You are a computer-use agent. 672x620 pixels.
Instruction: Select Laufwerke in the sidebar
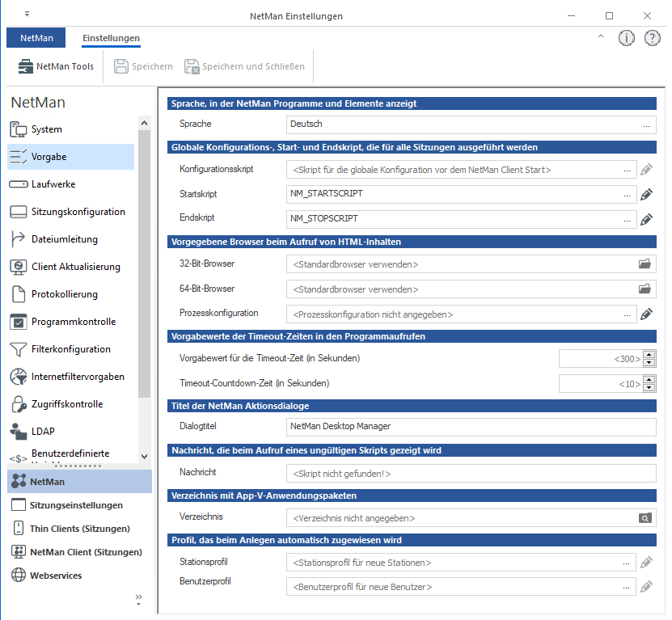point(53,184)
